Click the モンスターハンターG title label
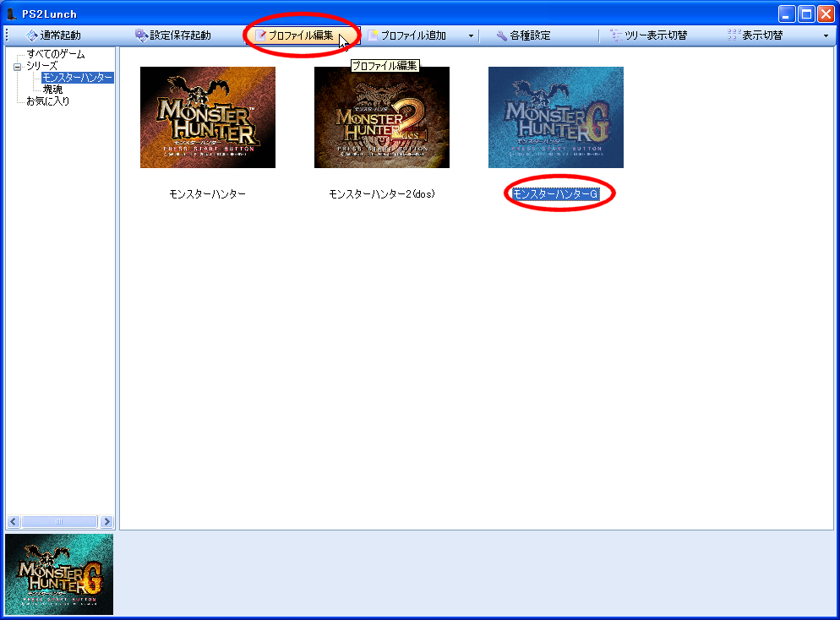 [x=555, y=193]
